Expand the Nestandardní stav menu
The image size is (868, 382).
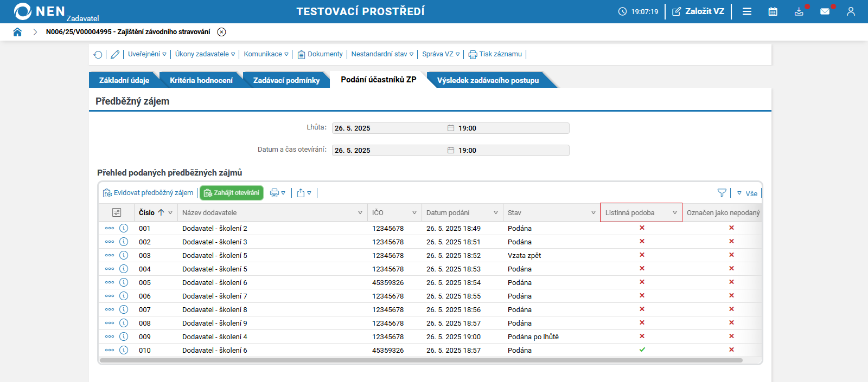click(382, 54)
